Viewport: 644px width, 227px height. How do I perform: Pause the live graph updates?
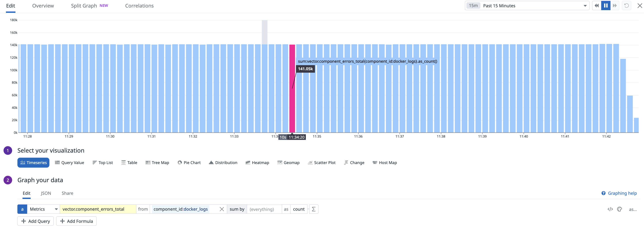(605, 5)
